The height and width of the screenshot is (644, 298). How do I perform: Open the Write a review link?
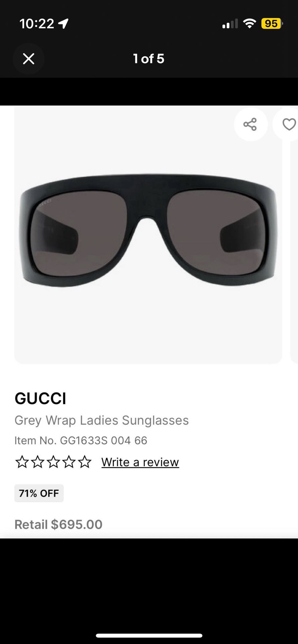point(140,462)
